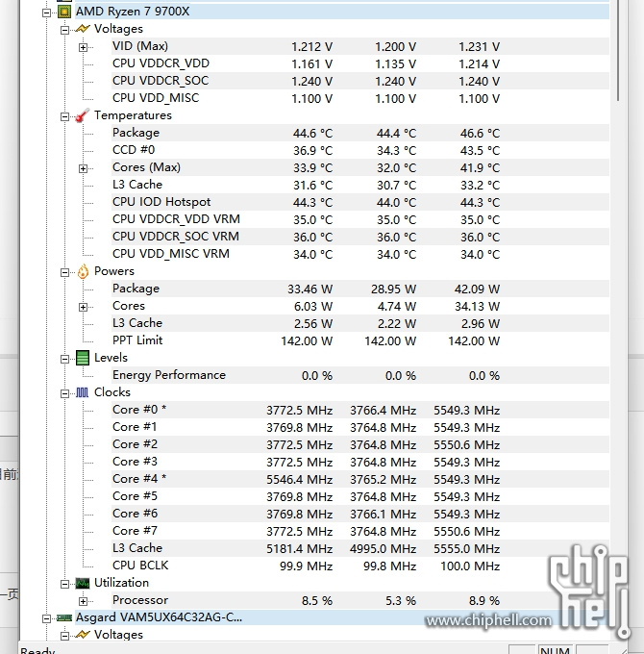The image size is (644, 654).
Task: Select the L3 Cache clock row
Action: point(360,548)
